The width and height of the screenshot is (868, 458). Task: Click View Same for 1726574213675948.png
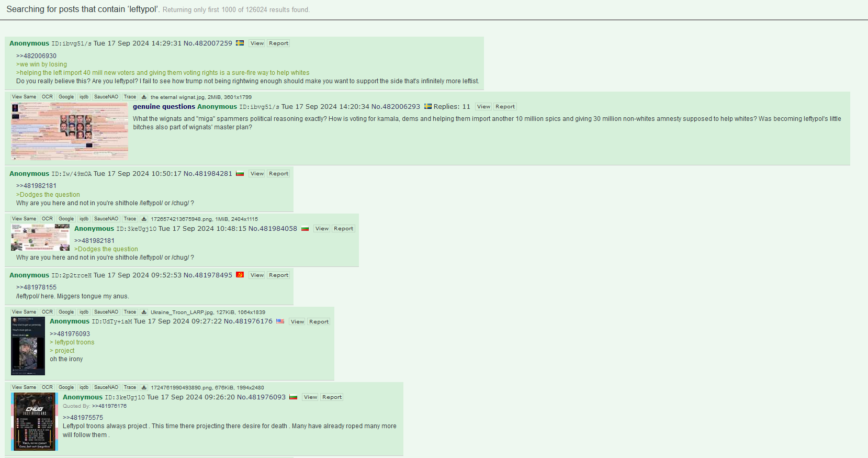[x=24, y=219]
